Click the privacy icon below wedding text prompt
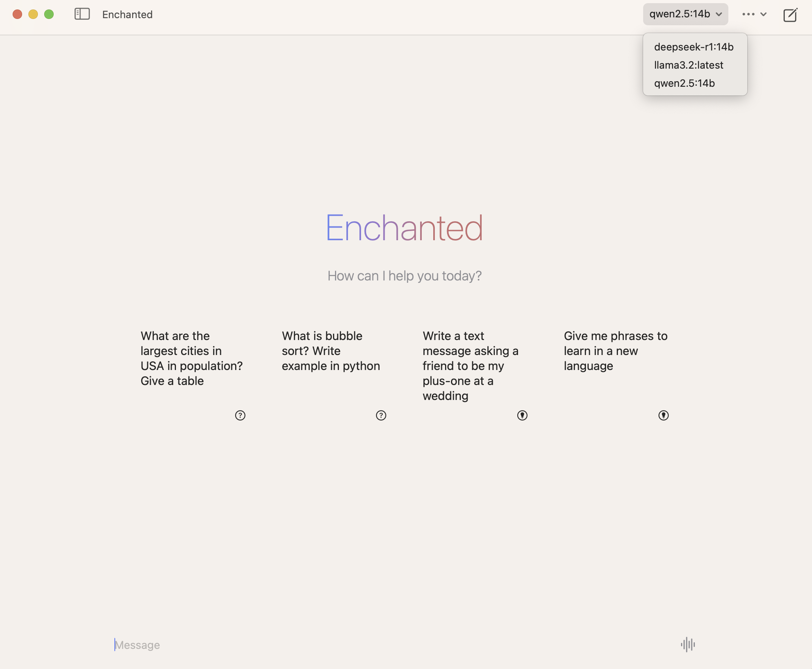This screenshot has height=669, width=812. 522,415
